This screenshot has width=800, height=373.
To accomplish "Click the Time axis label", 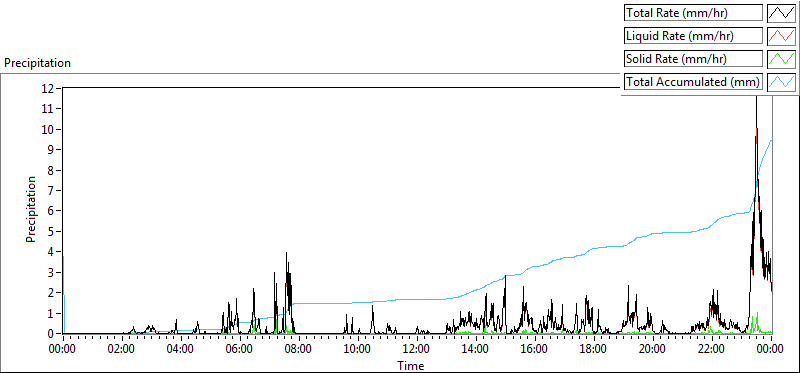I will tap(411, 365).
